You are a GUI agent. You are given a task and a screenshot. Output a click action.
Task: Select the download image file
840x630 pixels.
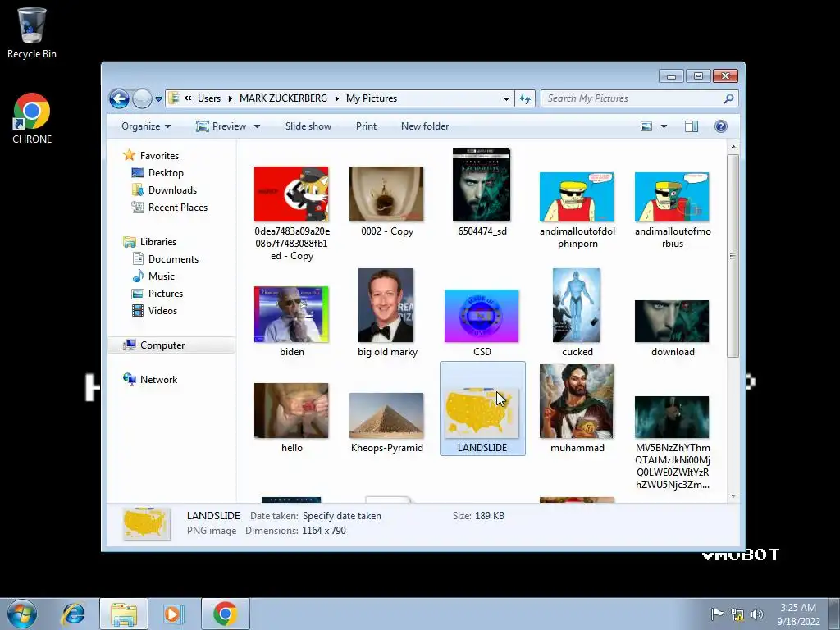(x=672, y=322)
